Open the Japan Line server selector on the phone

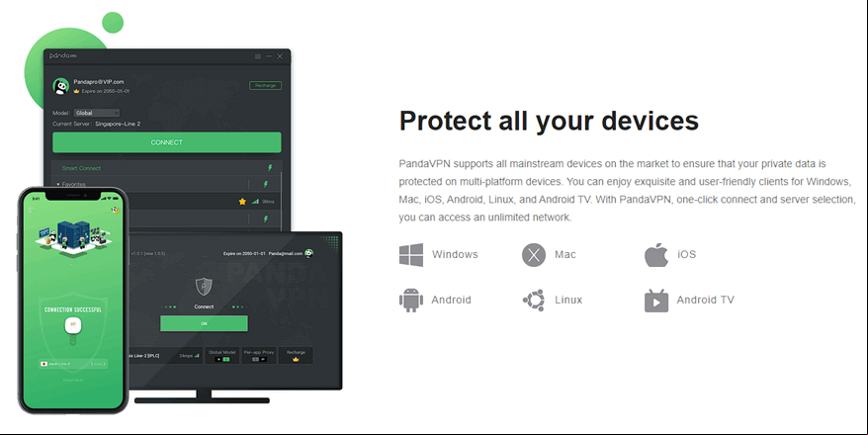(73, 364)
